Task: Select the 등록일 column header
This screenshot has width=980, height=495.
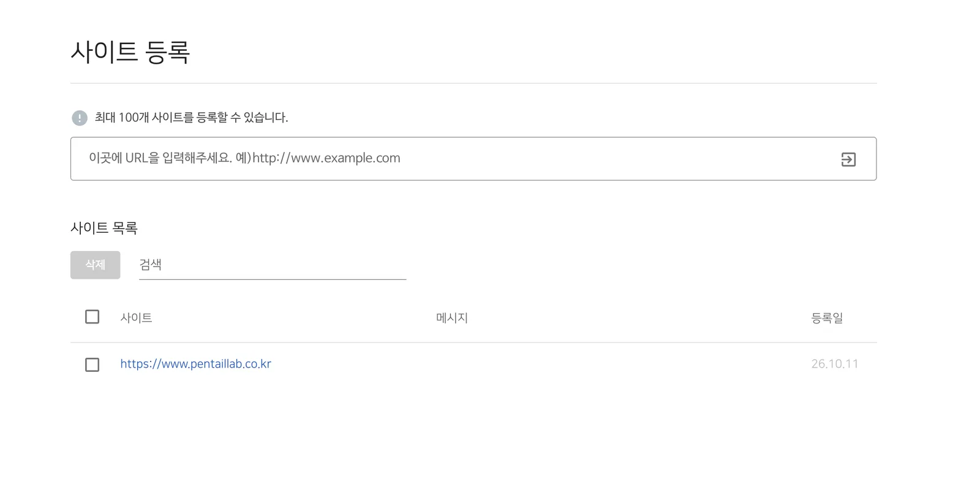Action: (x=827, y=318)
